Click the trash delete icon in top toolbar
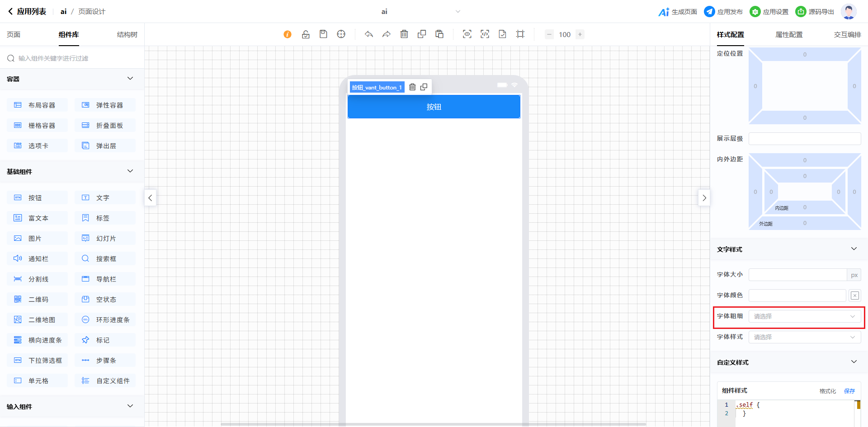 point(404,34)
